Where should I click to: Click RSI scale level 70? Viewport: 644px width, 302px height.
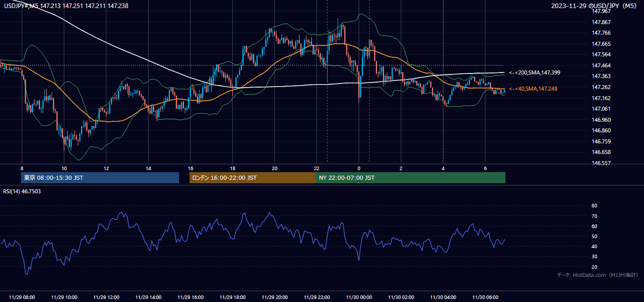(x=595, y=216)
